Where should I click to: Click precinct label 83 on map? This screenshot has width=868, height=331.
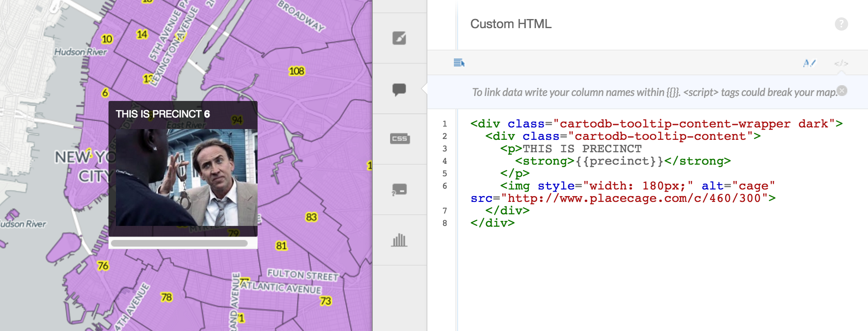pyautogui.click(x=311, y=217)
